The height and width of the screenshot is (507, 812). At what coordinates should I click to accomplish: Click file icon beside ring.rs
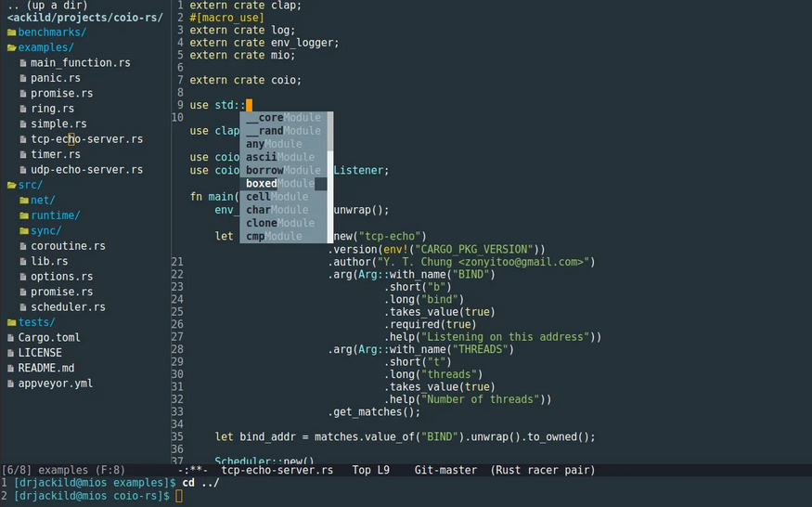pos(23,109)
